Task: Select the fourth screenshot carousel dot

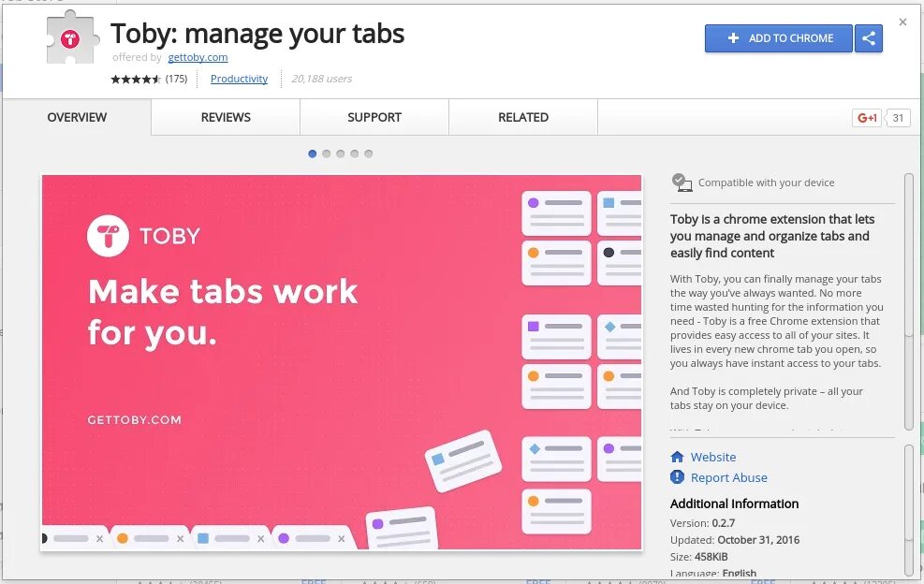Action: 354,153
